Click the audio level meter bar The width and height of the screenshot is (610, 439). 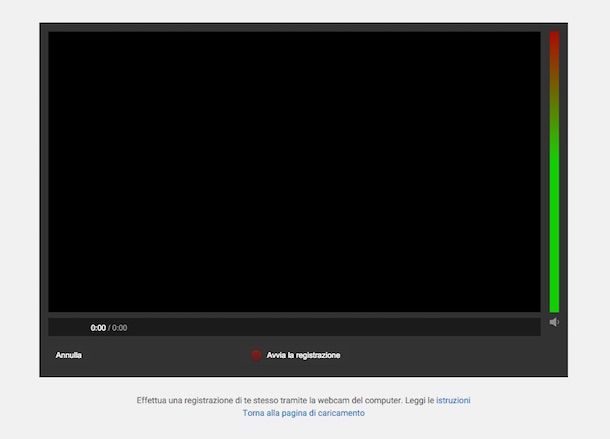(554, 172)
